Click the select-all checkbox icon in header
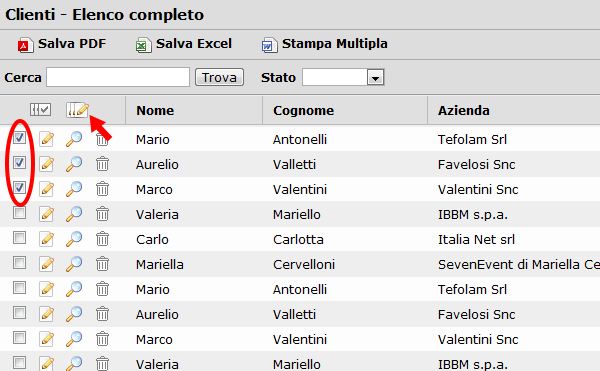 (40, 110)
